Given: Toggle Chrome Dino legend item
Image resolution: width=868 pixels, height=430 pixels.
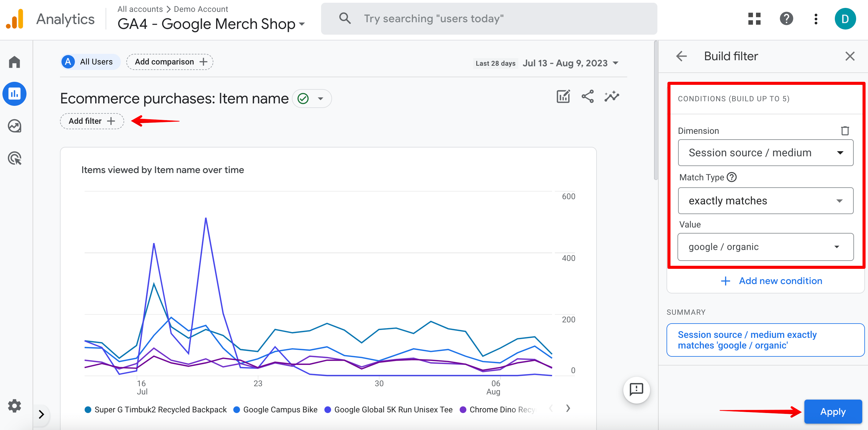Looking at the screenshot, I should click(x=498, y=409).
